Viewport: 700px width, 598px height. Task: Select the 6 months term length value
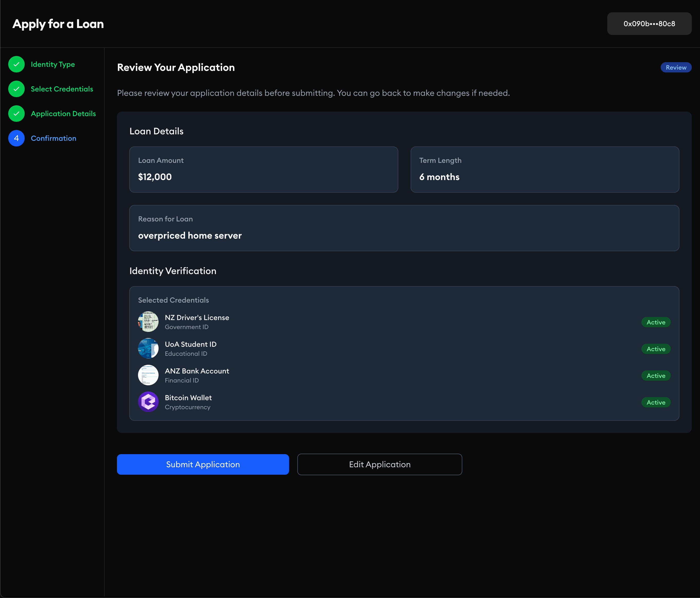click(x=439, y=177)
